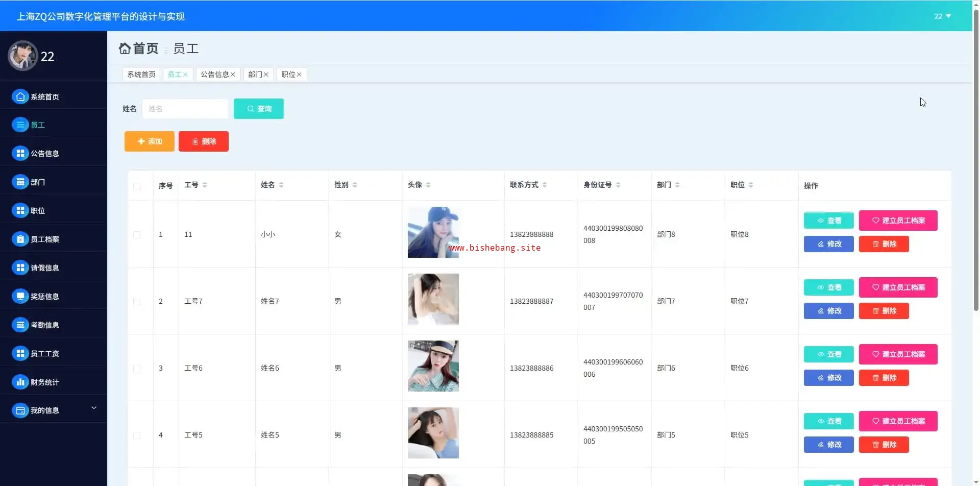The width and height of the screenshot is (980, 486).
Task: Close the 公告信息 tab
Action: click(x=233, y=75)
